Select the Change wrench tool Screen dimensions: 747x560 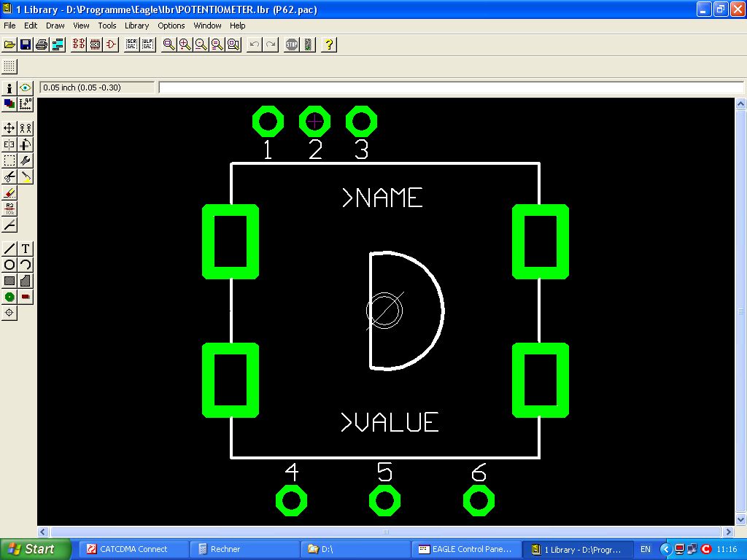click(26, 160)
